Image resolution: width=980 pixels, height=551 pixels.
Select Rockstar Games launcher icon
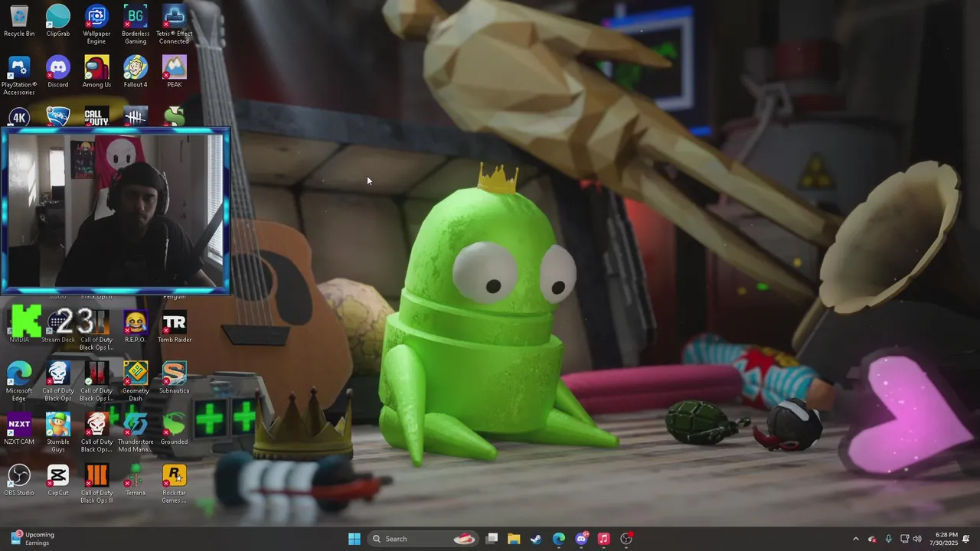[x=174, y=484]
